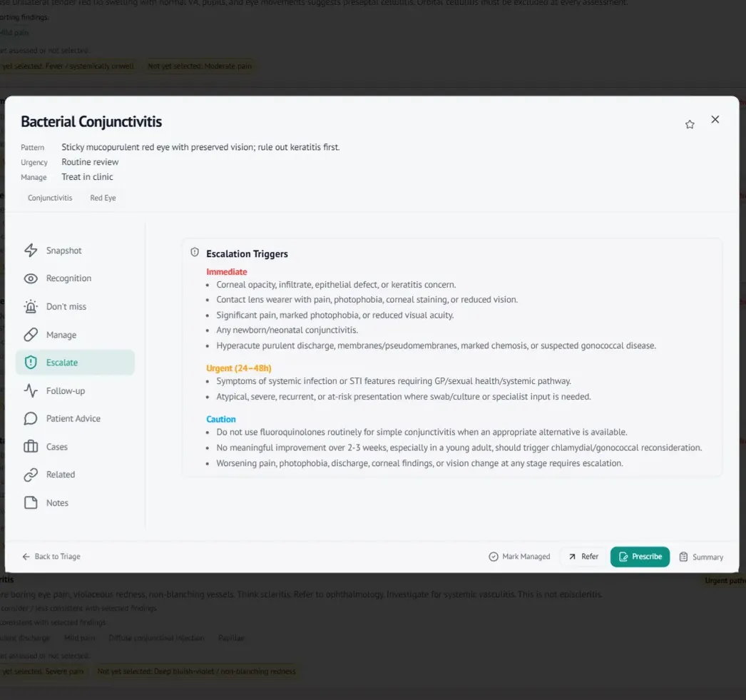Open the Snapshot section lightning icon
Viewport: 746px width, 700px height.
[31, 250]
